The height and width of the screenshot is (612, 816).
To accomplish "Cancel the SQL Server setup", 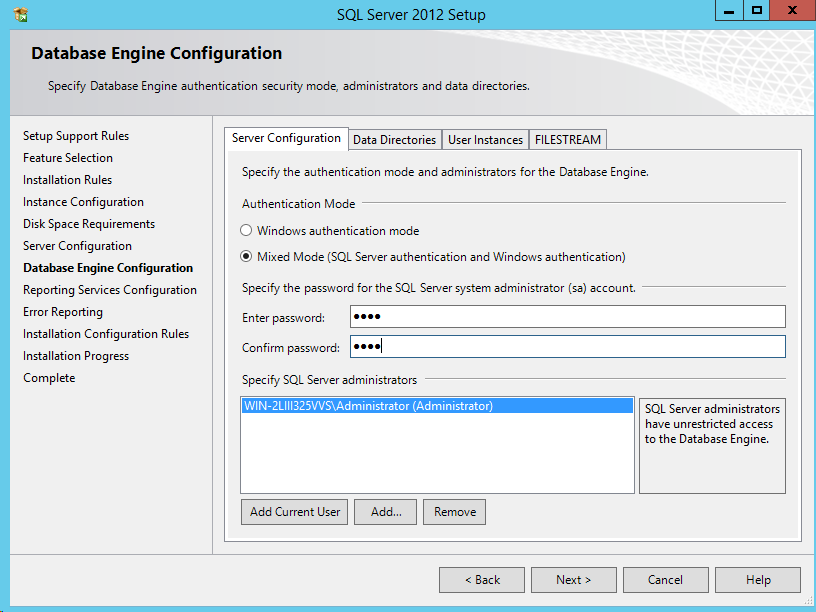I will point(665,580).
